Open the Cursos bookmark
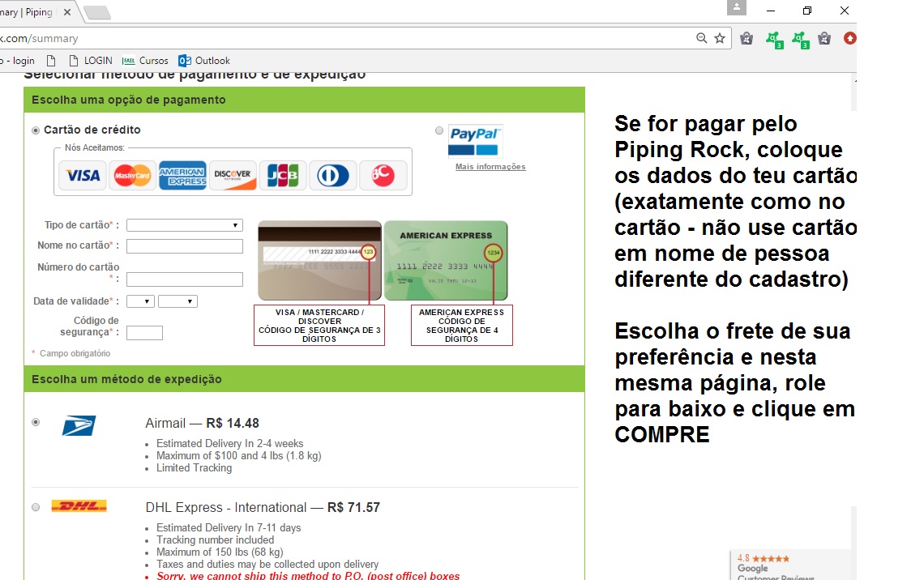The height and width of the screenshot is (580, 924). coord(145,61)
